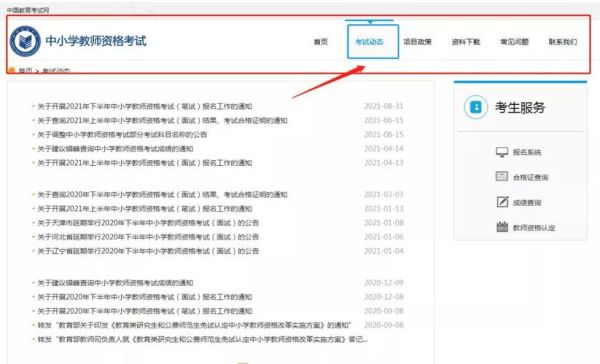Open the 河北省延期举行（面试）公告
The width and height of the screenshot is (600, 364).
[148, 237]
